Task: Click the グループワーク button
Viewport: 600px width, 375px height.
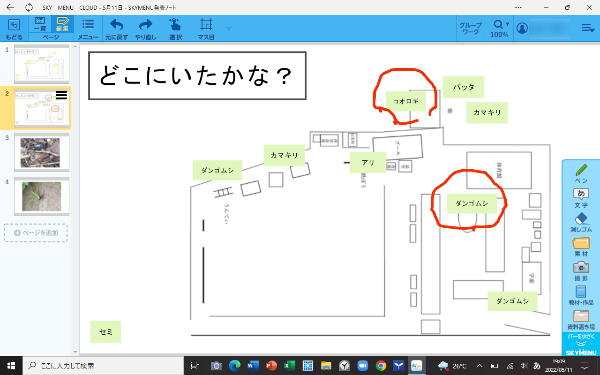Action: click(x=470, y=28)
